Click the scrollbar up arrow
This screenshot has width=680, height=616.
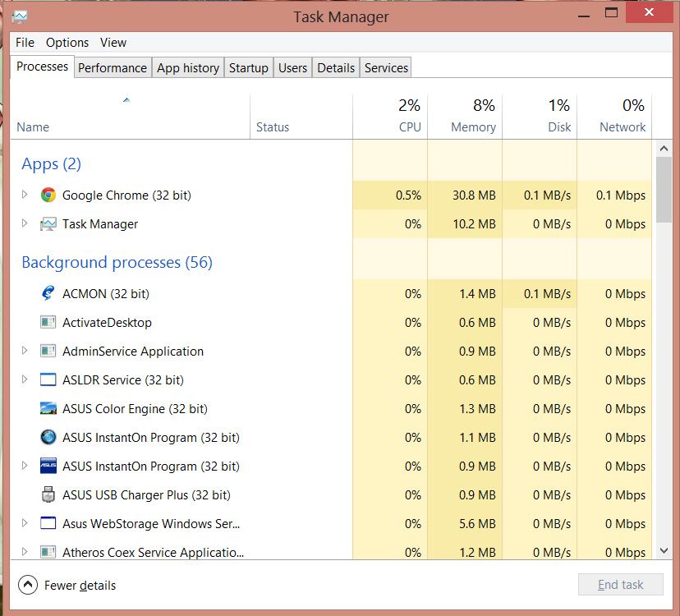pyautogui.click(x=664, y=149)
